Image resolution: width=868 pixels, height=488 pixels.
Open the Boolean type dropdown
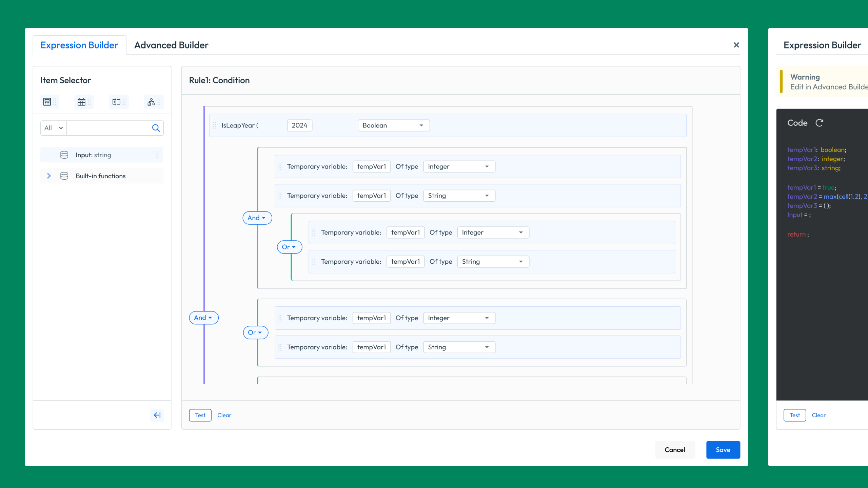[x=393, y=125]
